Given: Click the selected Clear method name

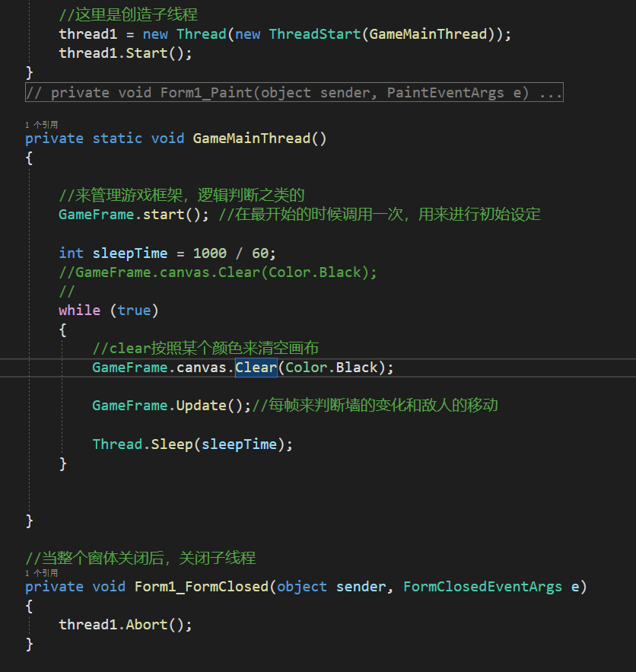Looking at the screenshot, I should 256,368.
